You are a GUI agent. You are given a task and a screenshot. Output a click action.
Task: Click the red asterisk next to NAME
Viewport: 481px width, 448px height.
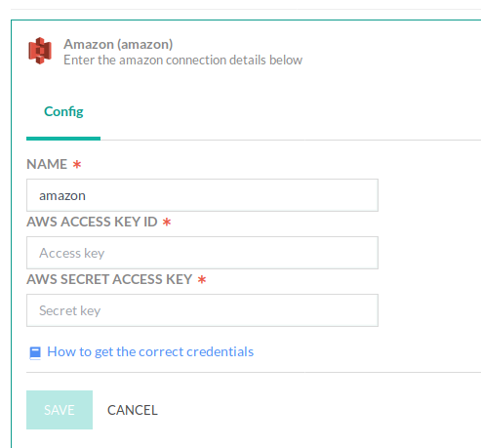pyautogui.click(x=77, y=164)
